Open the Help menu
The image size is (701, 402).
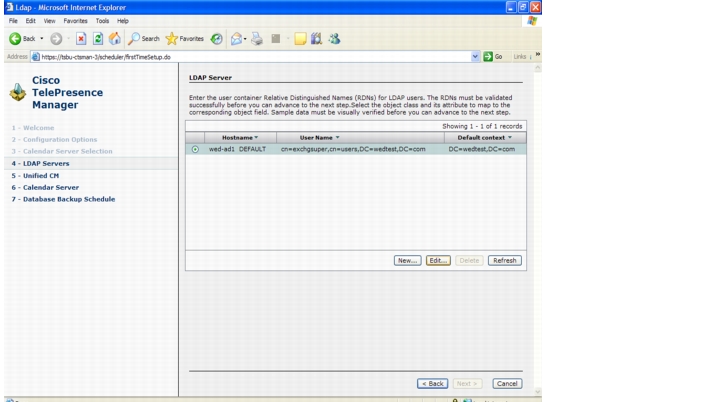pyautogui.click(x=122, y=21)
